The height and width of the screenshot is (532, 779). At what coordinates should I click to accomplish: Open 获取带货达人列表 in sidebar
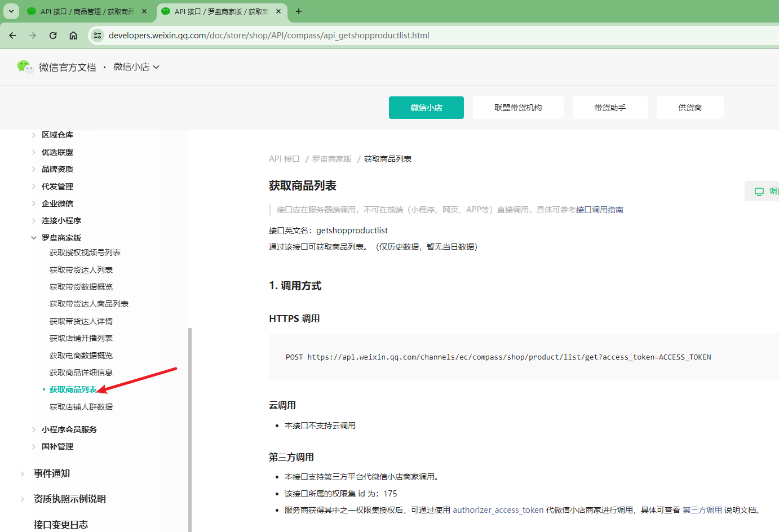(x=81, y=270)
